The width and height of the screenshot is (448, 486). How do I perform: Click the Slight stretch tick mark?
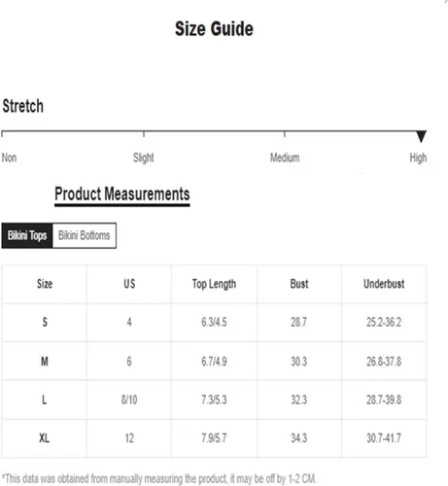click(x=144, y=134)
